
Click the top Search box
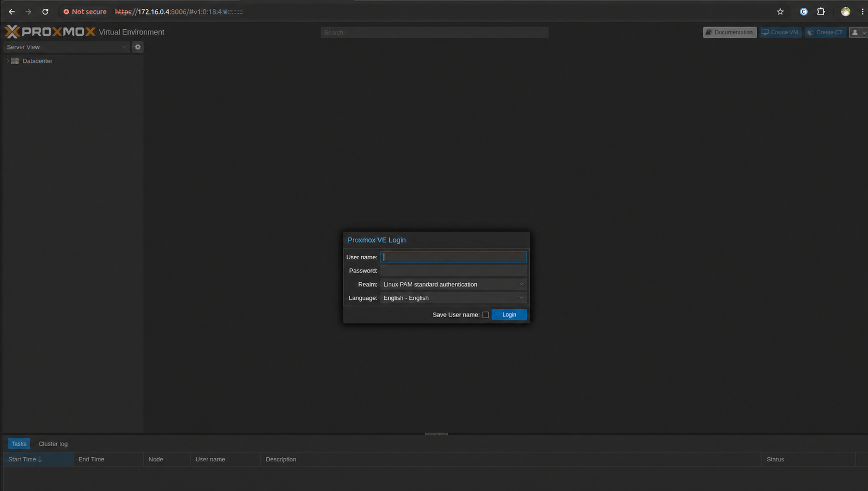(435, 32)
